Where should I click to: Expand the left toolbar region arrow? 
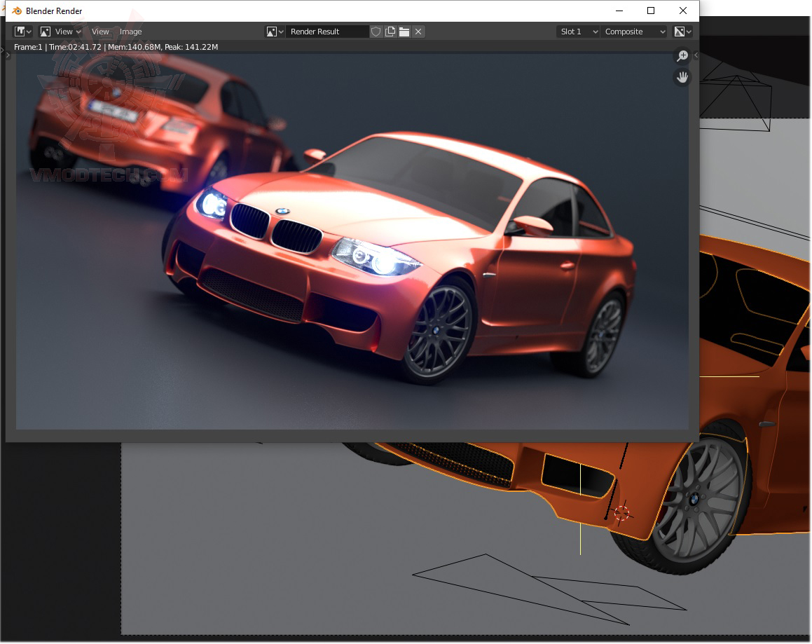tap(8, 55)
